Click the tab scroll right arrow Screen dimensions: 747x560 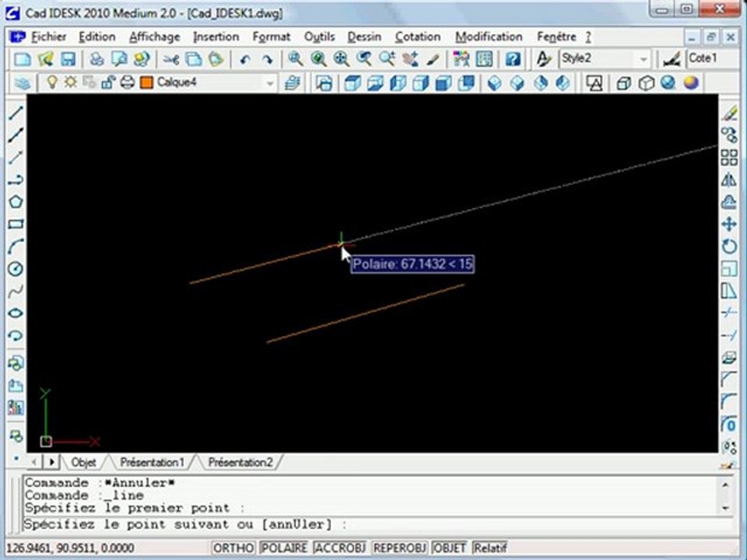pyautogui.click(x=51, y=462)
